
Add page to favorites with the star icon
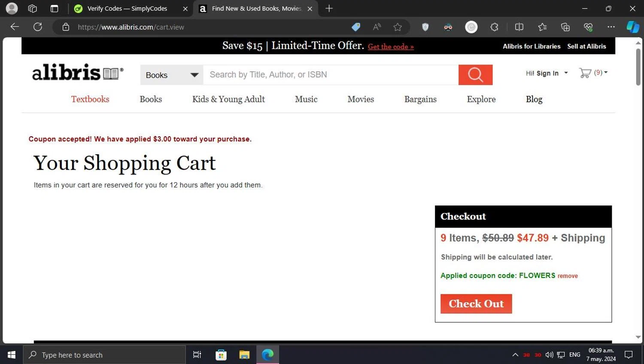coord(398,27)
